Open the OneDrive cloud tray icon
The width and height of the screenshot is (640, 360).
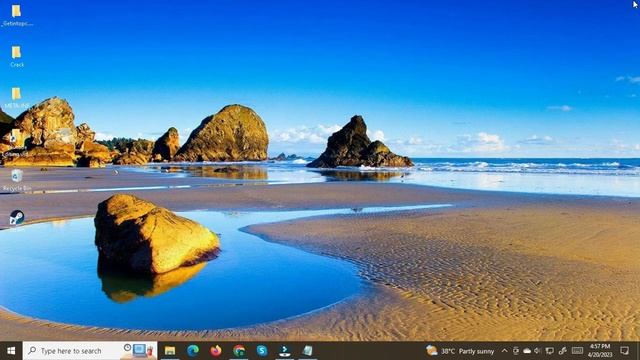click(x=527, y=351)
